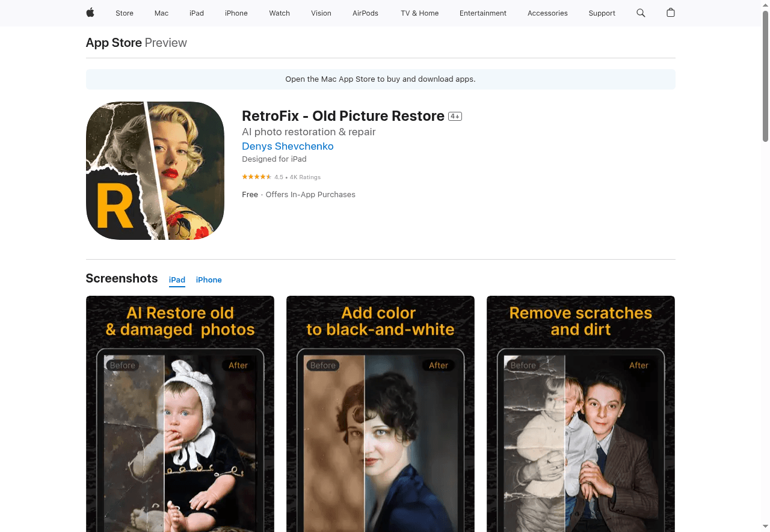
Task: Open the AirPods menu item
Action: point(365,13)
